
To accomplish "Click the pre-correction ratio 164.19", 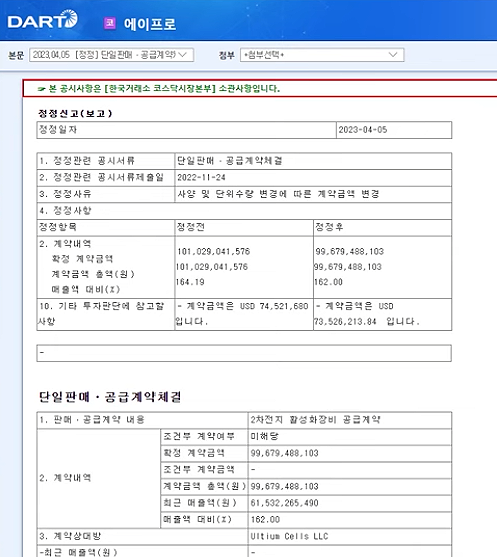I will click(x=190, y=282).
